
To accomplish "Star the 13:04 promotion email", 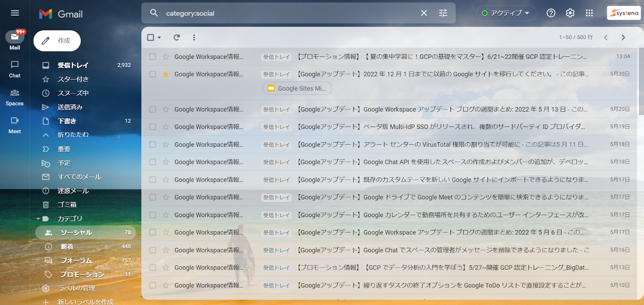I will (x=165, y=57).
